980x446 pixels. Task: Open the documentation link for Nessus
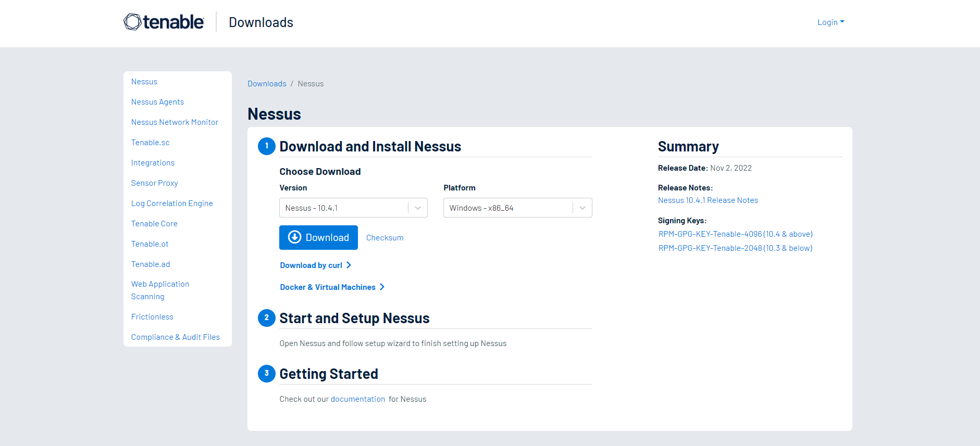point(358,399)
